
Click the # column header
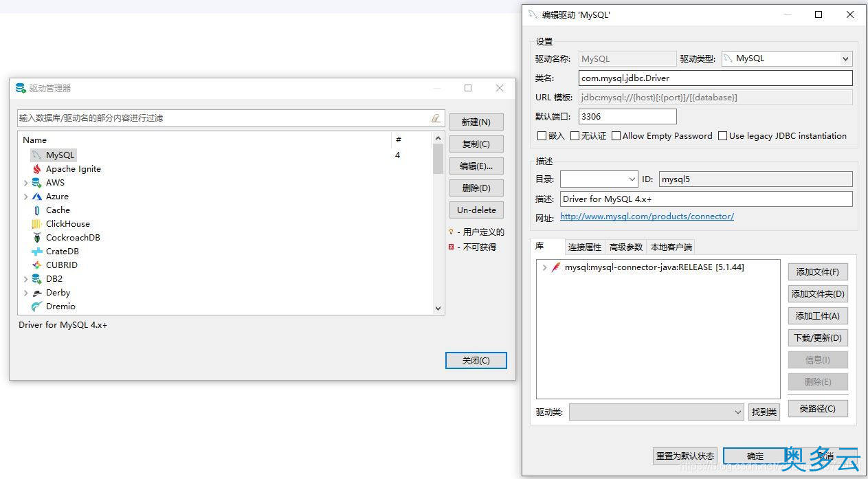(412, 140)
